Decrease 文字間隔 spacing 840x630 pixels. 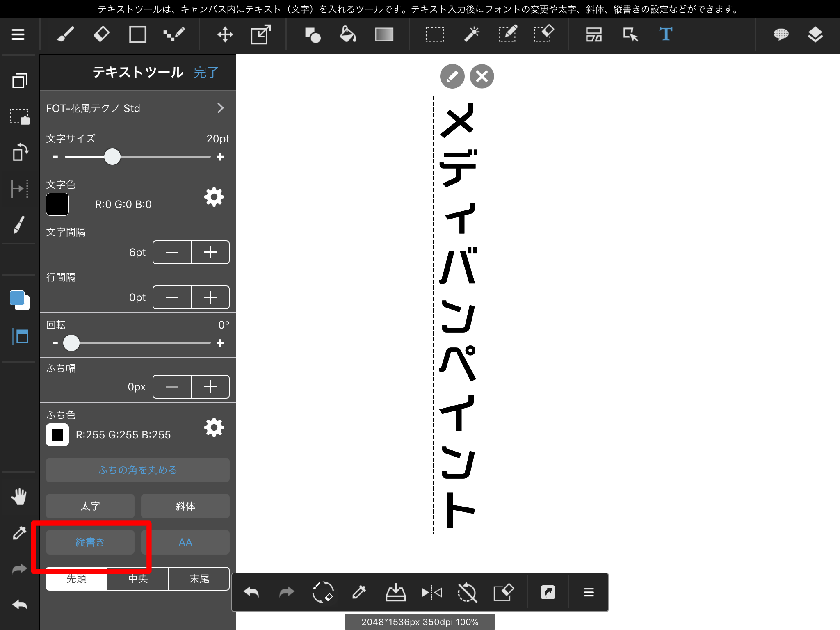pos(172,252)
